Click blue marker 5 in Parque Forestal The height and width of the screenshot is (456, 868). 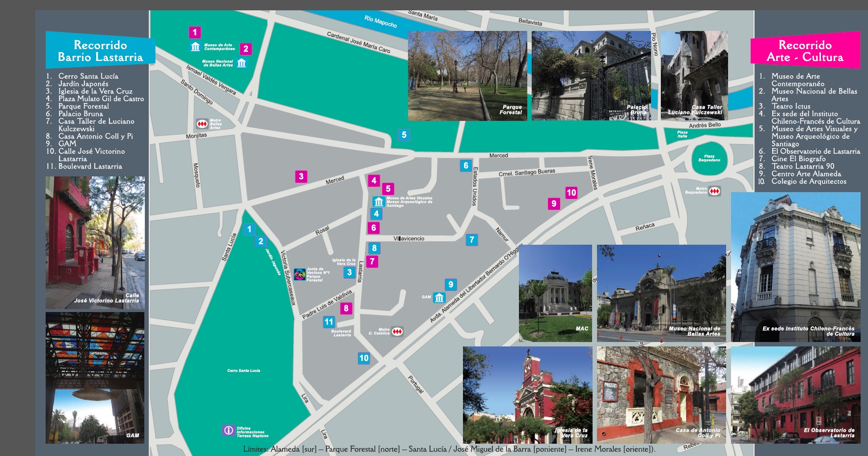pos(404,135)
